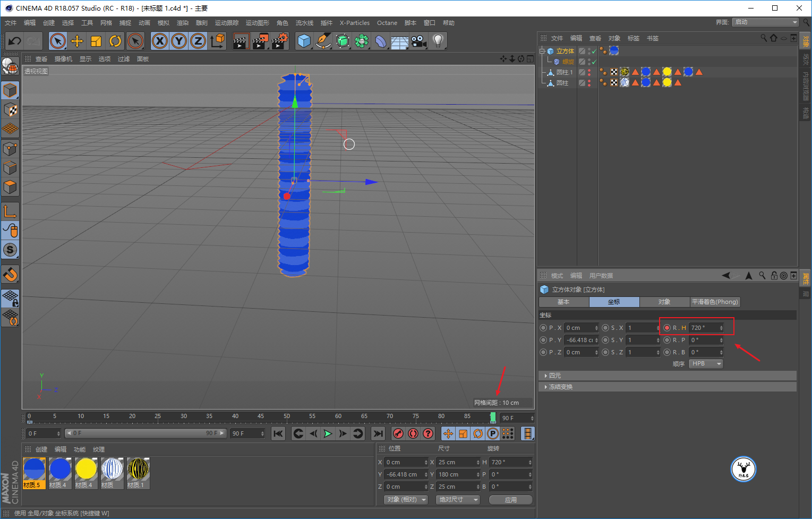This screenshot has height=519, width=812.
Task: Click the P.Y position value field
Action: coord(582,340)
